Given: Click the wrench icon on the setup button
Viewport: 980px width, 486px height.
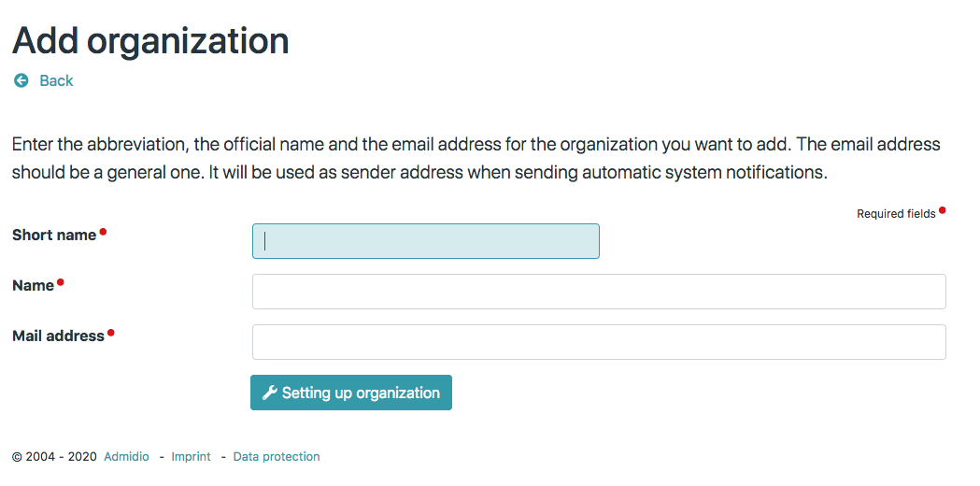Looking at the screenshot, I should point(269,393).
